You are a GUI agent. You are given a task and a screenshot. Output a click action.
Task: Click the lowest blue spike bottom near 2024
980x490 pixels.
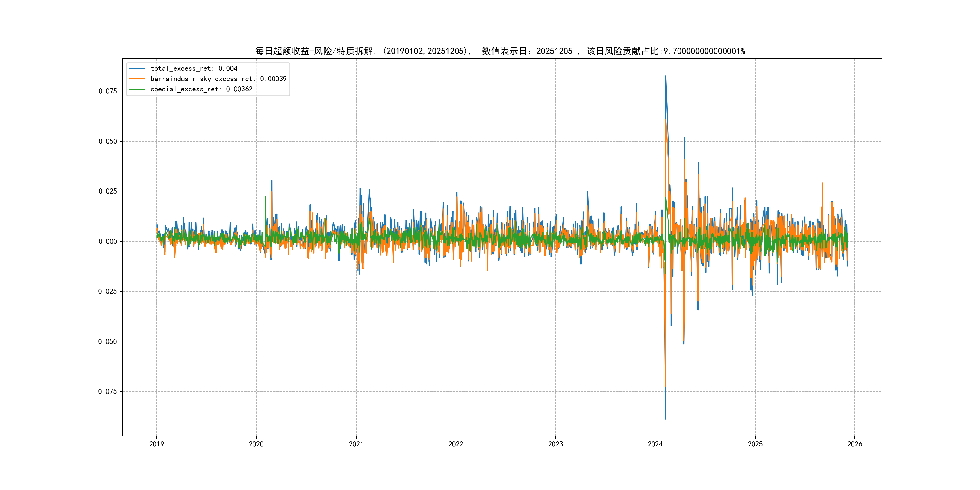coord(665,419)
